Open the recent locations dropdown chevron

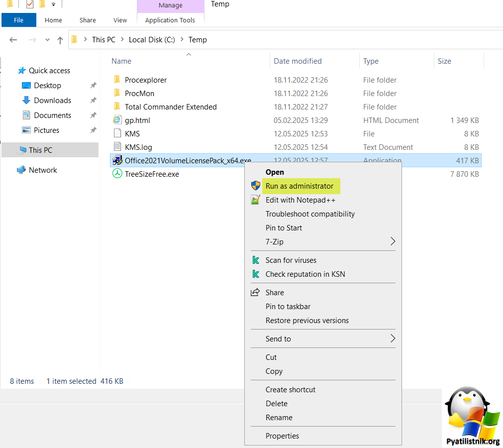pyautogui.click(x=47, y=40)
